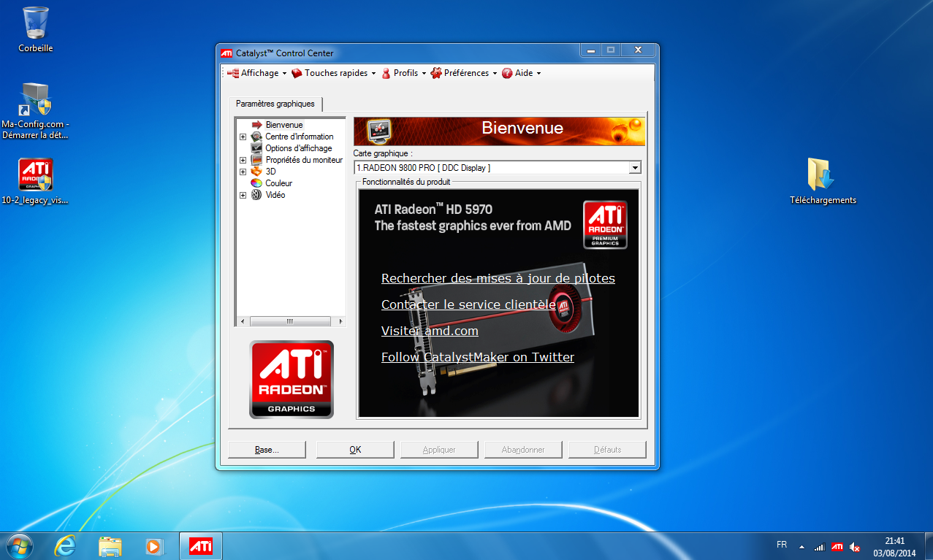Click the tree's horizontal scrollbar right arrow
Viewport: 933px width, 560px height.
coord(339,321)
